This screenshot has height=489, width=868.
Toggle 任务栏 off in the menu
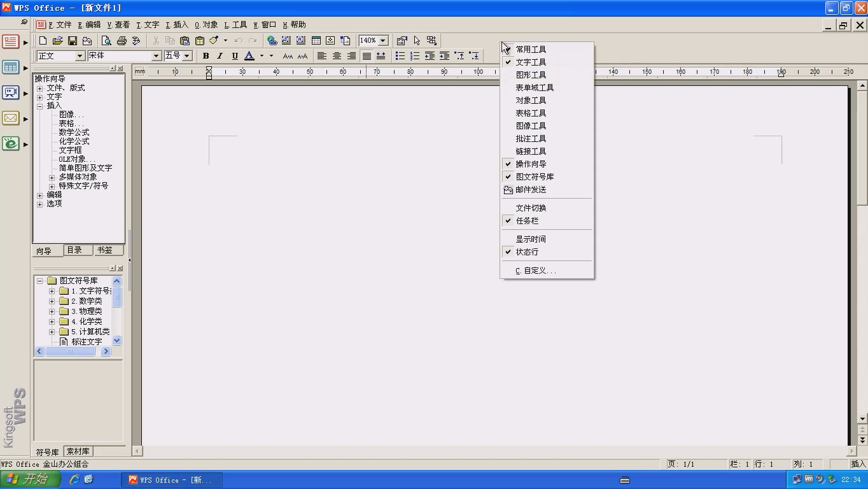tap(547, 220)
